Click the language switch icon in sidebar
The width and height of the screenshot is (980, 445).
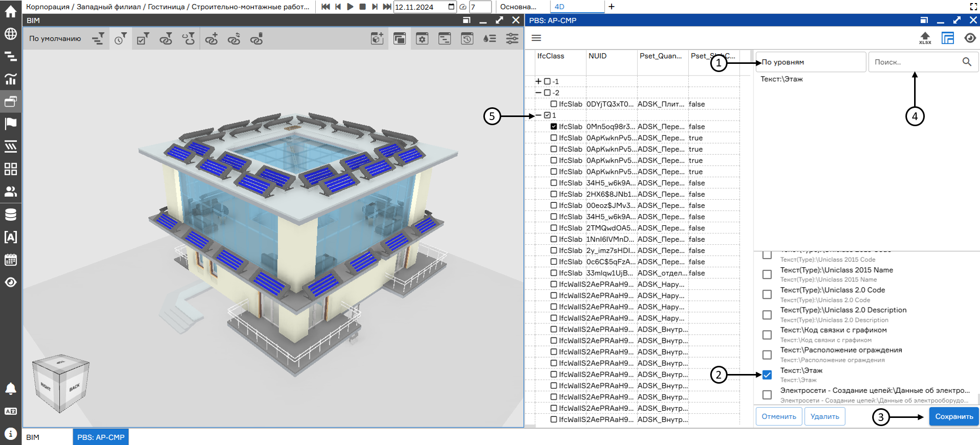point(11,411)
